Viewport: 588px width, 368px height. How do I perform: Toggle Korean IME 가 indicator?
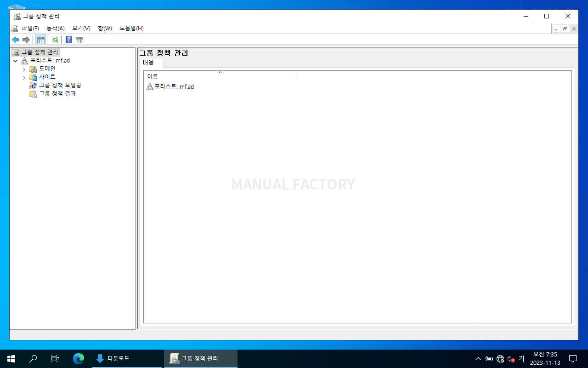(521, 359)
